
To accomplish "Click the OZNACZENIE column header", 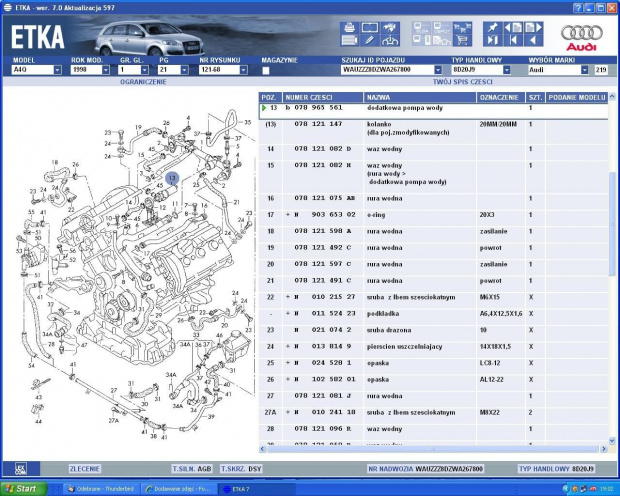I will (x=501, y=97).
